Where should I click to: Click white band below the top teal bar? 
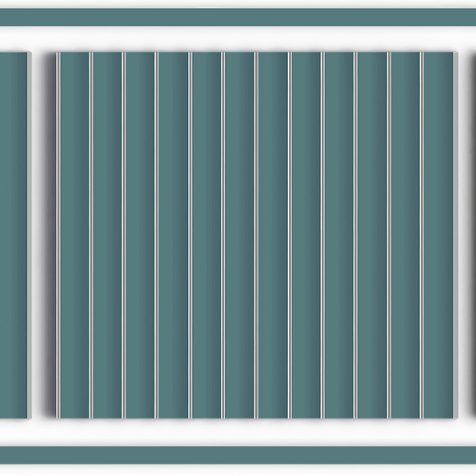[x=238, y=39]
